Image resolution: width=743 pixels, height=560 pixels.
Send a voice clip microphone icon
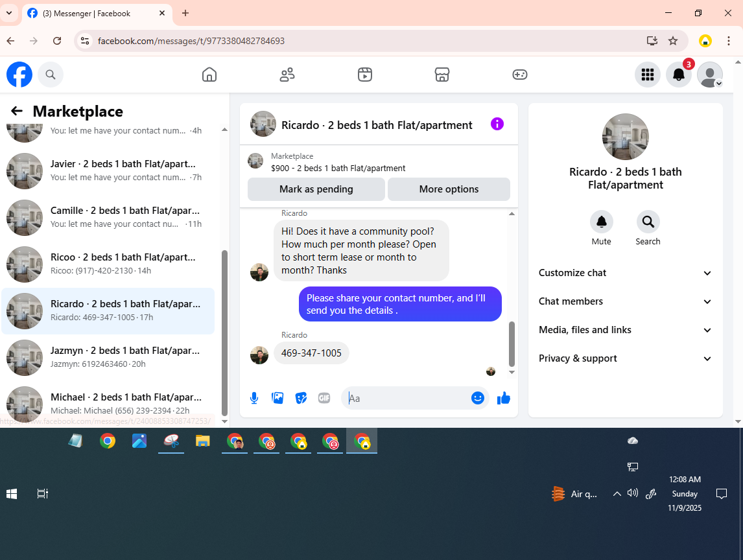pos(254,398)
